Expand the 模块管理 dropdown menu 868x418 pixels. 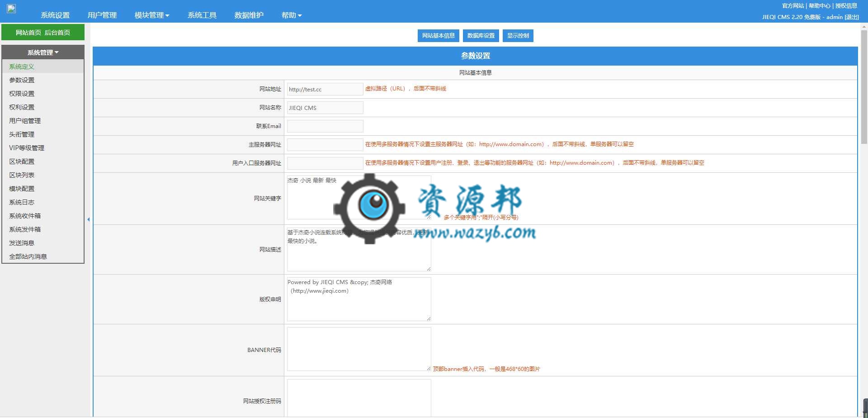[152, 15]
